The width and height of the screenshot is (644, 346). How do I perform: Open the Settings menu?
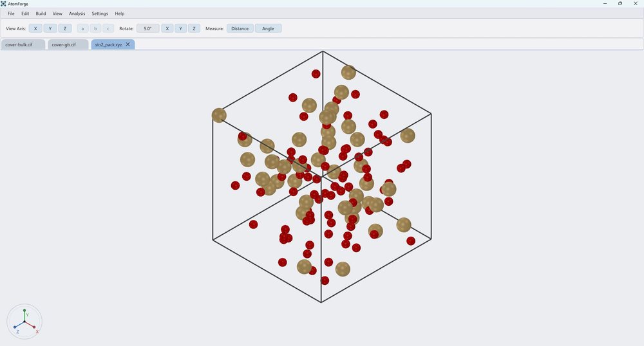click(100, 14)
